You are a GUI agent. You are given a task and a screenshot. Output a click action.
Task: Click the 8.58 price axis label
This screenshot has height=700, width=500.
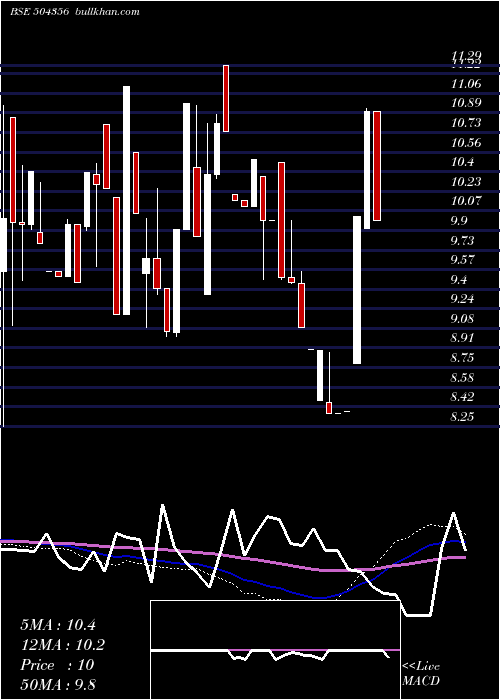click(462, 378)
